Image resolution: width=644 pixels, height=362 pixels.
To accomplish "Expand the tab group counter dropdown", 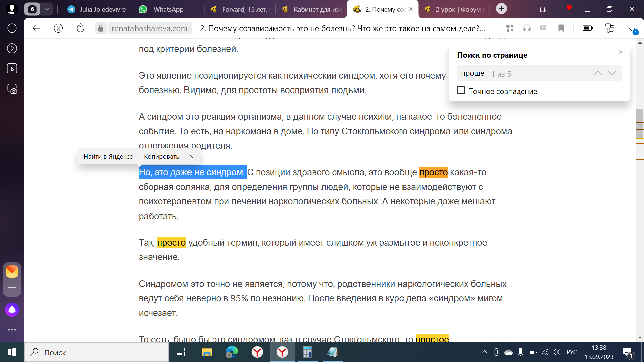I will click(47, 9).
